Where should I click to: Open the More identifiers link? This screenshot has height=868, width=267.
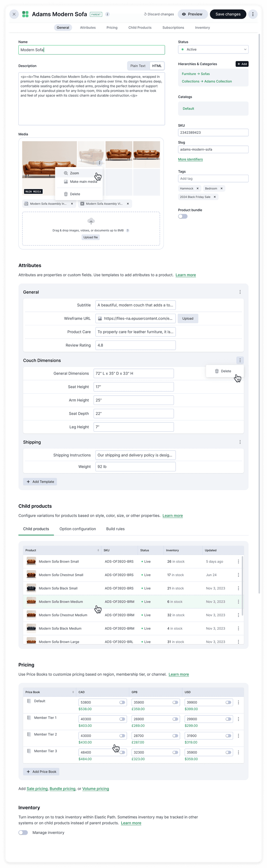[x=191, y=160]
